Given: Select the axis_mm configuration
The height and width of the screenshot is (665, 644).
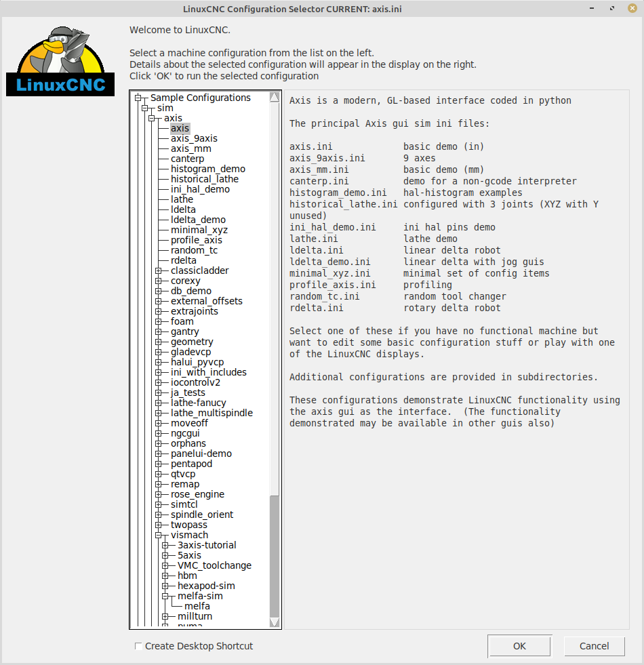Looking at the screenshot, I should pos(191,148).
